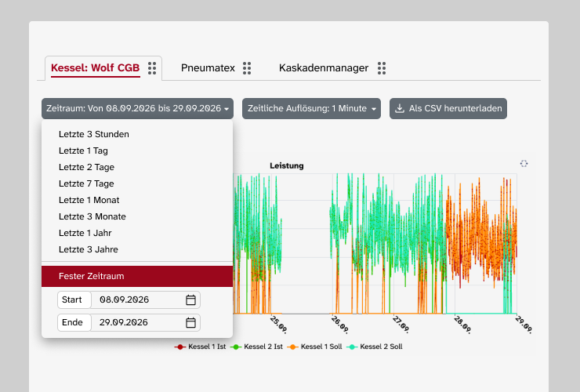This screenshot has width=580, height=392.
Task: Switch to Kessel: Wolf CGB tab
Action: pyautogui.click(x=96, y=68)
